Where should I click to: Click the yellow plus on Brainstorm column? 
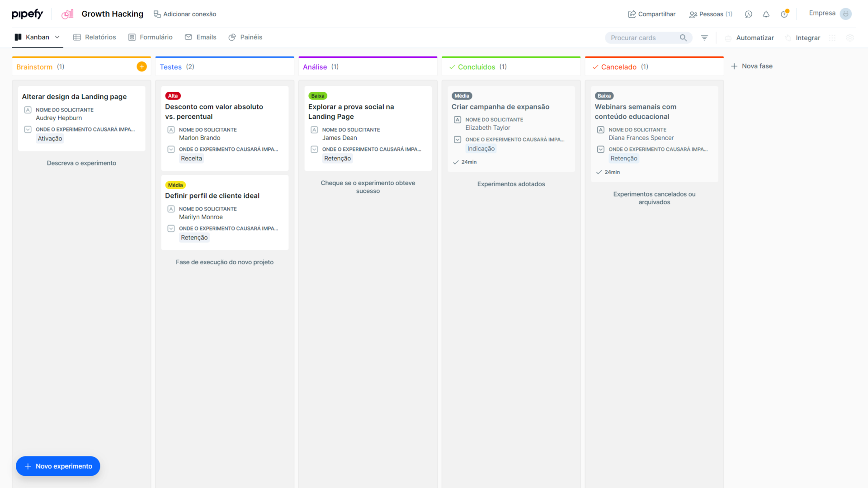[x=142, y=66]
